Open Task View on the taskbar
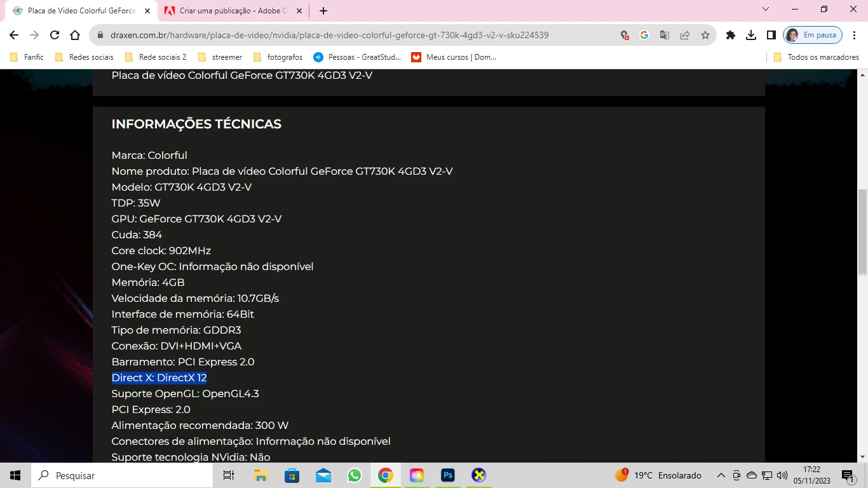 [x=229, y=475]
